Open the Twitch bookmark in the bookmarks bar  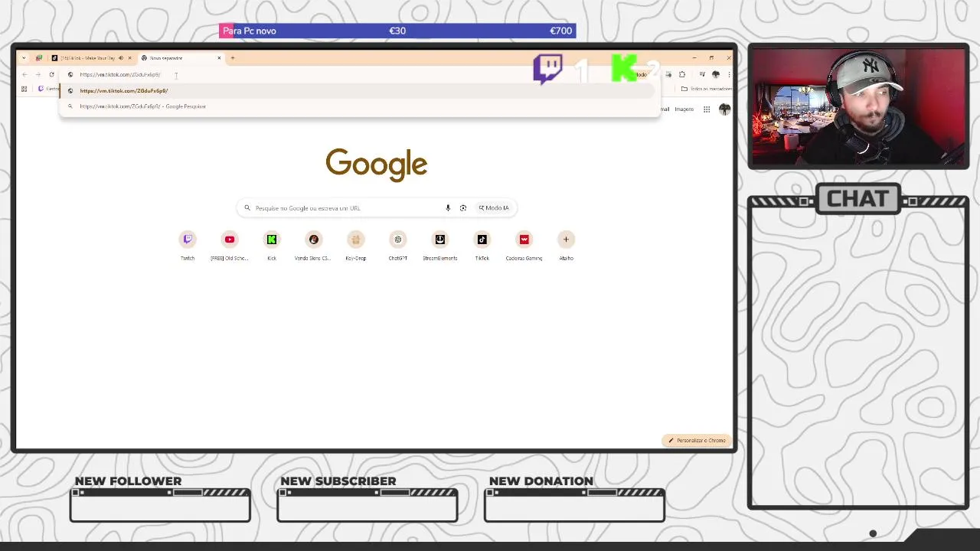pyautogui.click(x=47, y=89)
